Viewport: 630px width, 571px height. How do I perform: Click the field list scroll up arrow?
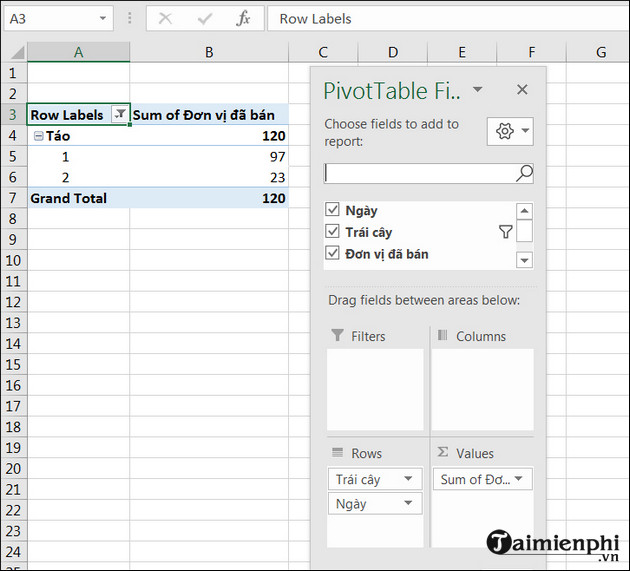tap(524, 211)
